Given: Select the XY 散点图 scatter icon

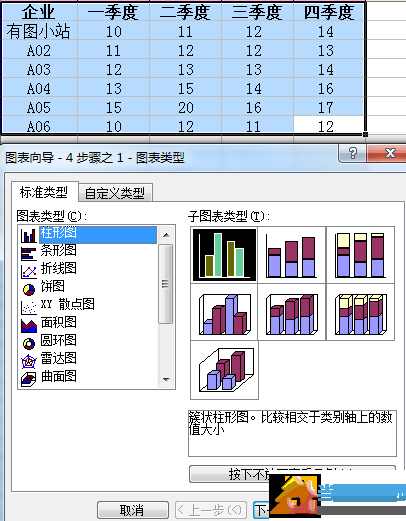Looking at the screenshot, I should (x=29, y=307).
